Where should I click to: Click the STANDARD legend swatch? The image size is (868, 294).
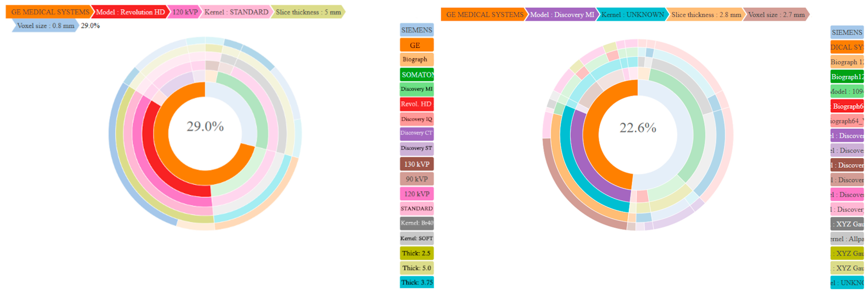coord(417,209)
